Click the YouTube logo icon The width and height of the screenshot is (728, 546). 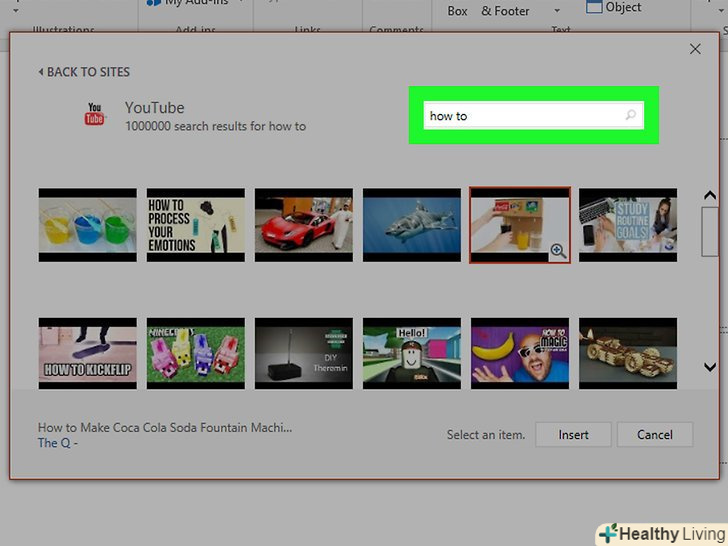click(x=95, y=115)
